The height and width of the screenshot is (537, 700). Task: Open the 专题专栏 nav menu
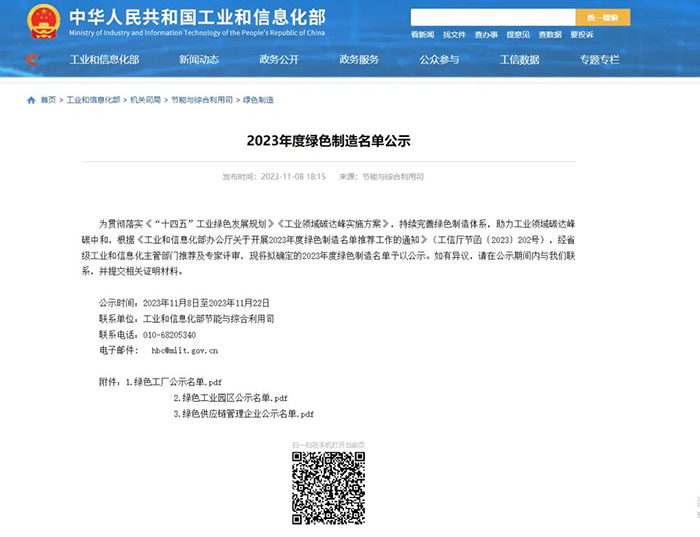tap(600, 59)
